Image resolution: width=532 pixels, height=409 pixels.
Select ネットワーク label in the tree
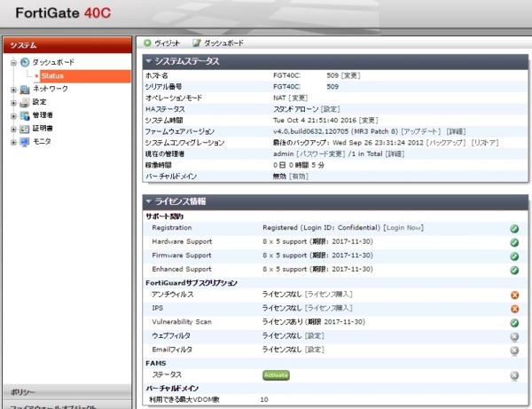[51, 89]
